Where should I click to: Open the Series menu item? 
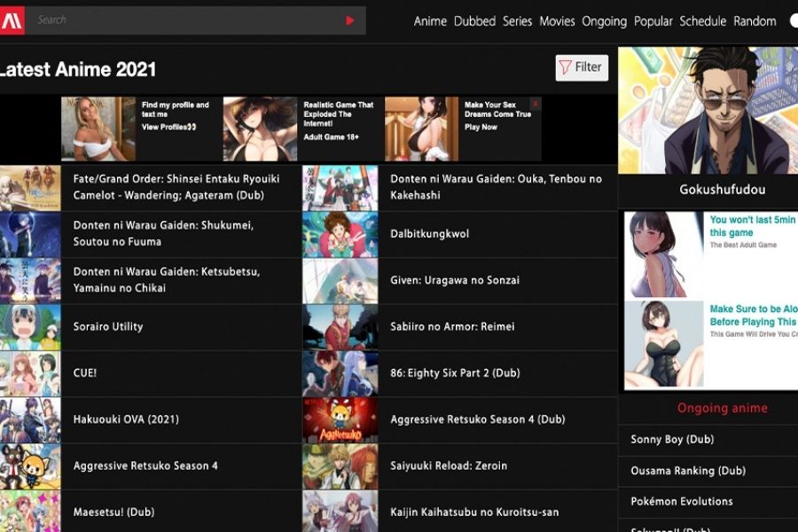tap(517, 21)
